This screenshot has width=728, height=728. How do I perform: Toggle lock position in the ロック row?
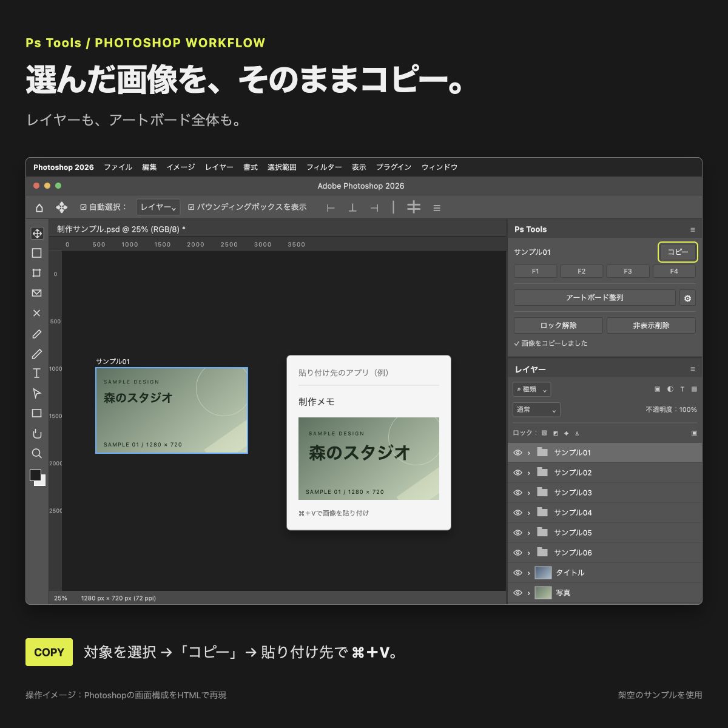pos(566,433)
